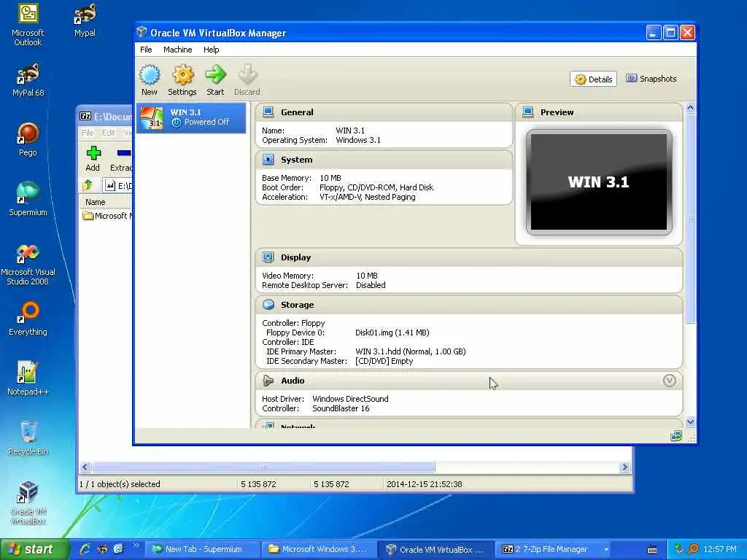Click the General section header
The width and height of the screenshot is (747, 560).
pos(384,112)
